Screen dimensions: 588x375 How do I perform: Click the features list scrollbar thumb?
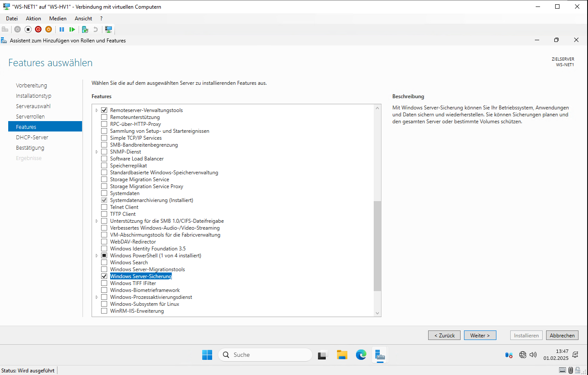coord(377,246)
